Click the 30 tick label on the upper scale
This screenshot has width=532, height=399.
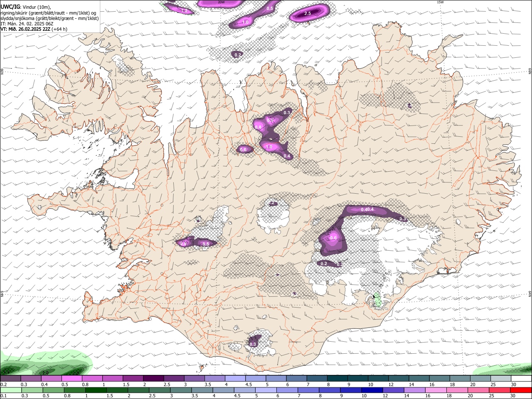coord(514,384)
